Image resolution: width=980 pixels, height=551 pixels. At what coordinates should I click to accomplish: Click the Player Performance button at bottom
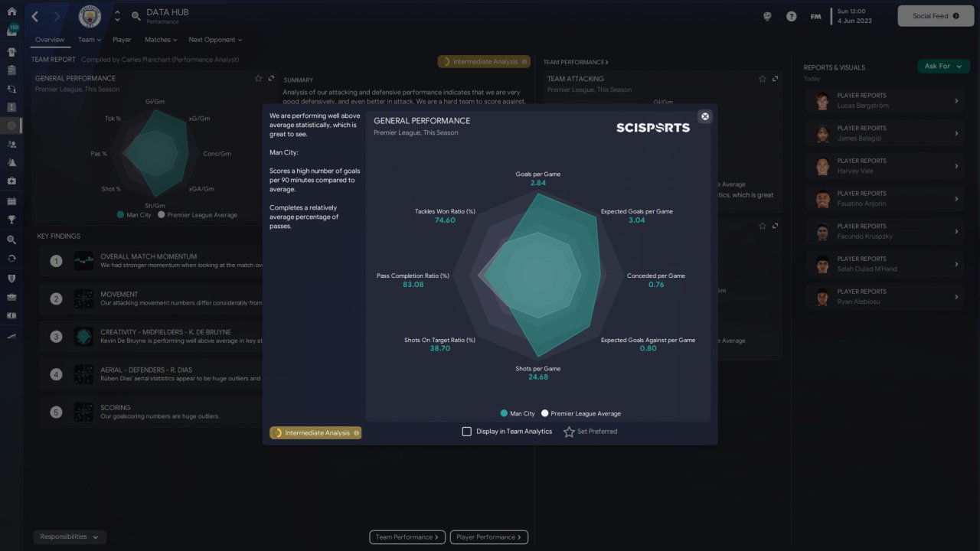(x=489, y=537)
